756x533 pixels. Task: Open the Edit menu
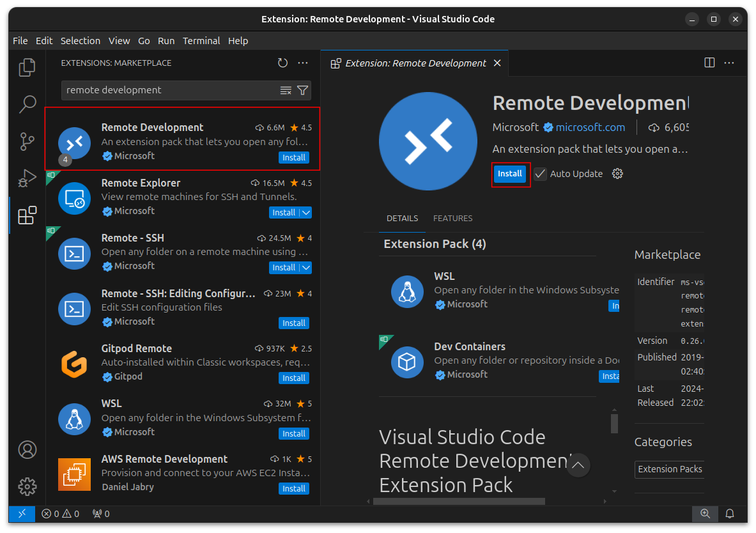pyautogui.click(x=44, y=41)
